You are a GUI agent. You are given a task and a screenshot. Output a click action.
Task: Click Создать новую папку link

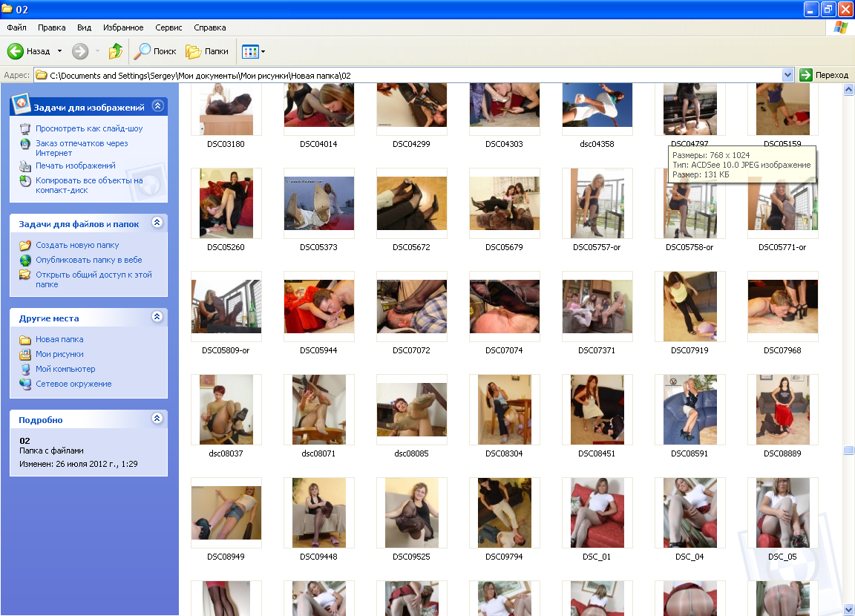pos(77,246)
